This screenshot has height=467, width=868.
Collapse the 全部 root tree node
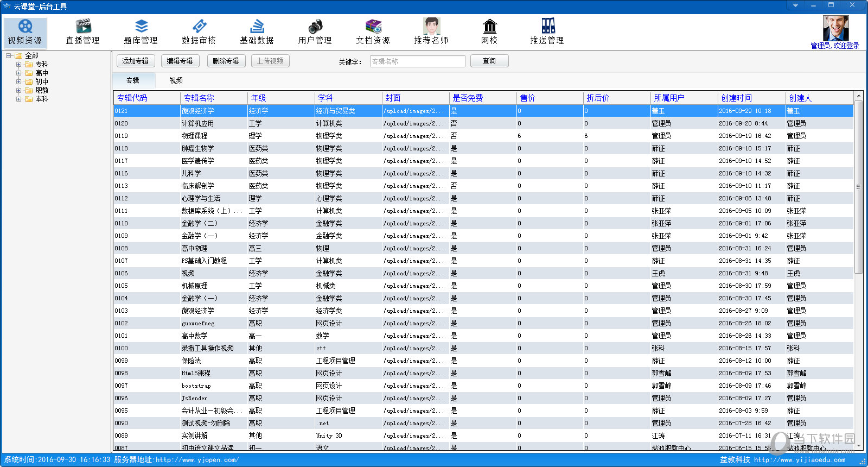[x=9, y=55]
